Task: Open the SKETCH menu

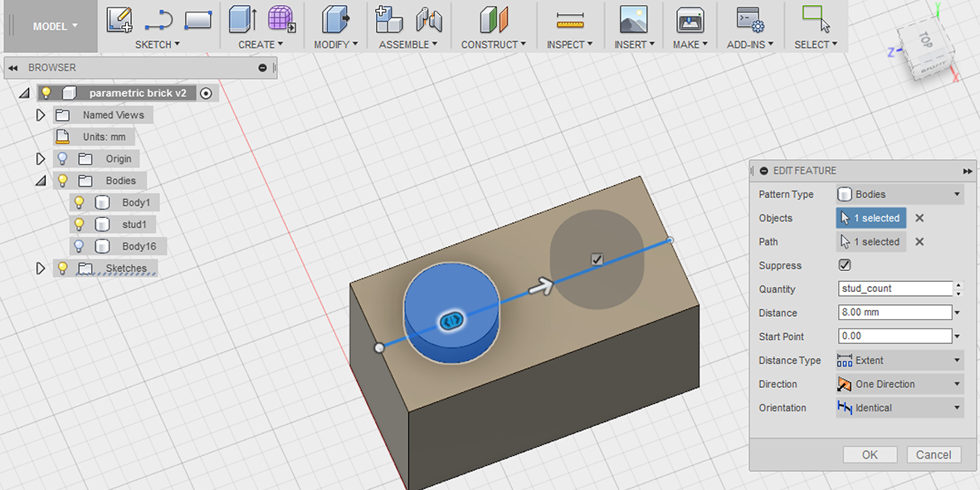Action: pyautogui.click(x=158, y=44)
